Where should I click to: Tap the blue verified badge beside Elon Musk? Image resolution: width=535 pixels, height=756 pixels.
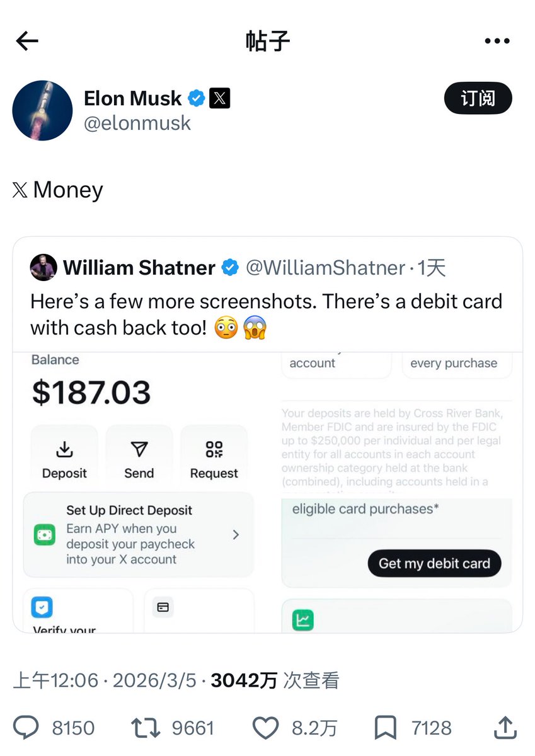tap(197, 98)
